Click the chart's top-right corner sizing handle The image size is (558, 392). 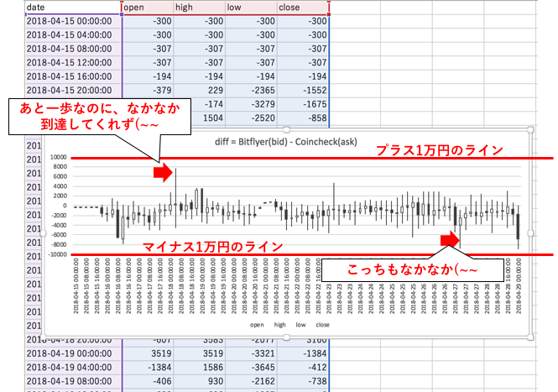point(530,129)
